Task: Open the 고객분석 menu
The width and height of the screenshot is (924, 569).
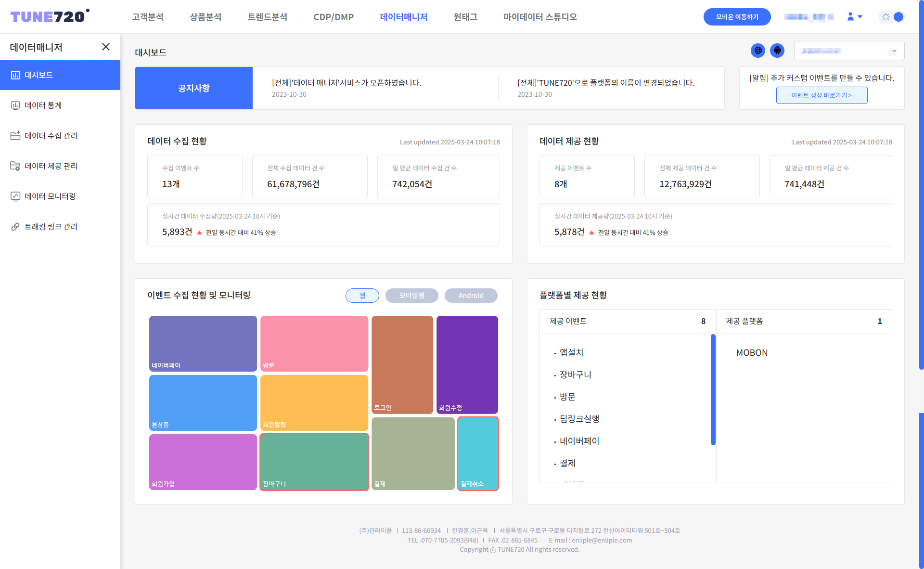Action: (x=148, y=17)
